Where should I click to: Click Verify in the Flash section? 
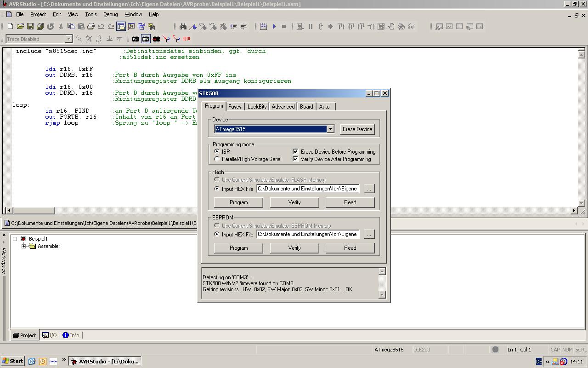tap(294, 202)
